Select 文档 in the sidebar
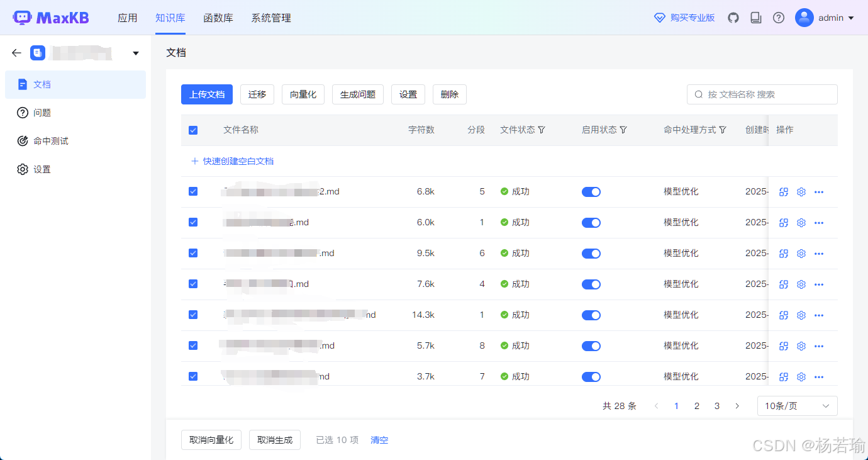868x460 pixels. click(75, 84)
